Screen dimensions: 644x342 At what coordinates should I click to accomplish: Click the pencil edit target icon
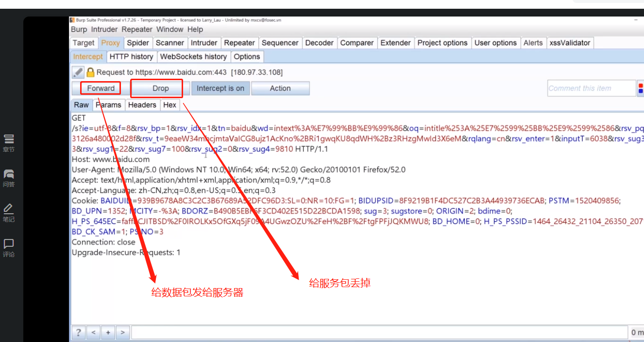(78, 72)
